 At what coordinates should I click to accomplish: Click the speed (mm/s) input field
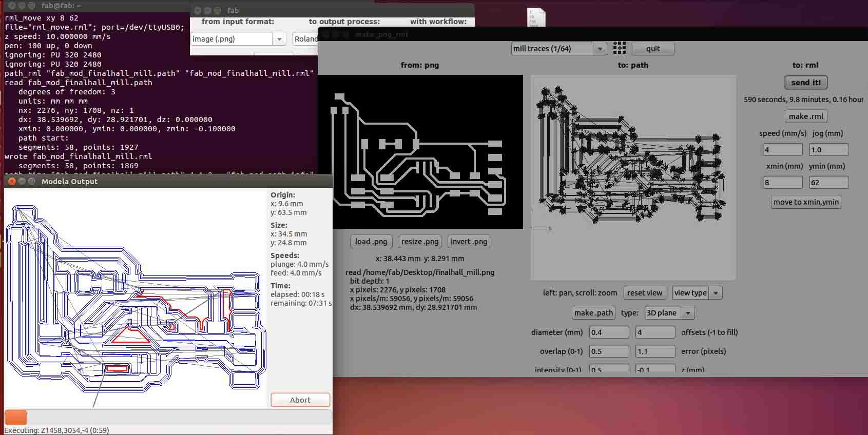tap(782, 150)
